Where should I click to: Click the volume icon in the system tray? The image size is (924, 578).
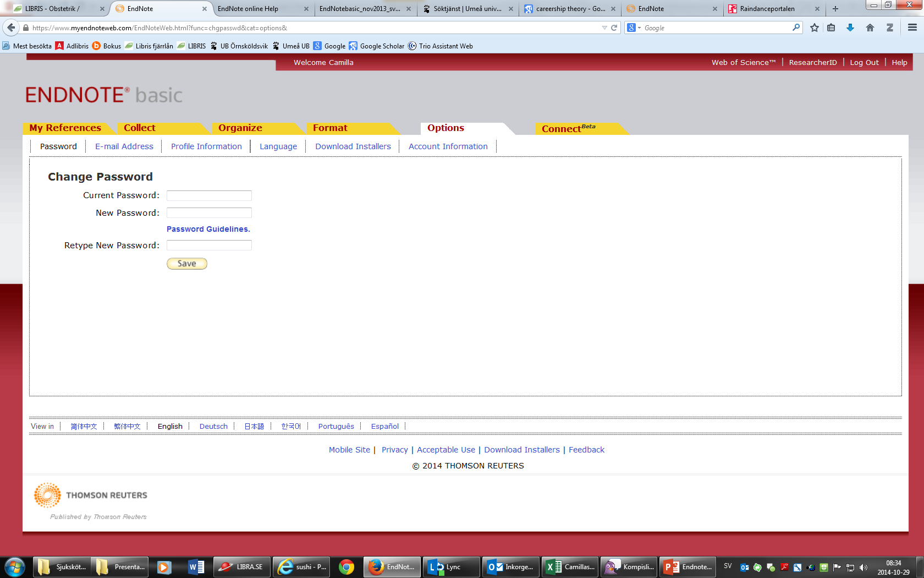point(864,567)
